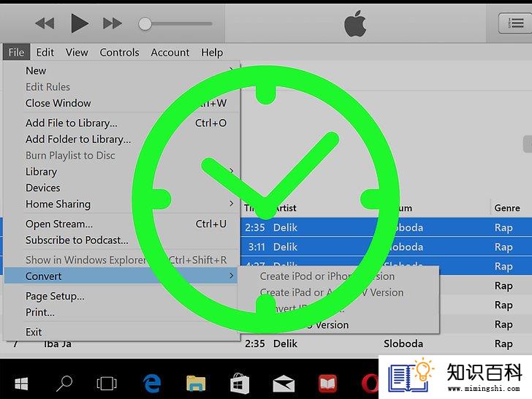Screen dimensions: 532x399
Task: Expand the Library submenu arrow
Action: pyautogui.click(x=232, y=171)
